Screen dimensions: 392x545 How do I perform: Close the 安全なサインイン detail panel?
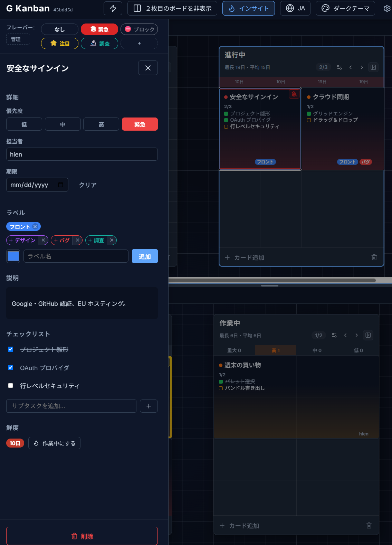coord(148,68)
